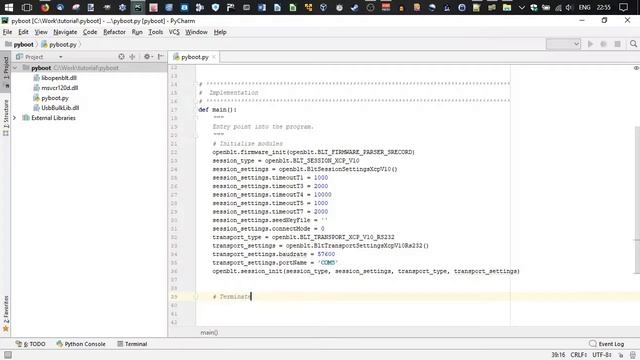Viewport: 640px width, 360px height.
Task: Click the scroll from source target icon
Action: click(121, 57)
